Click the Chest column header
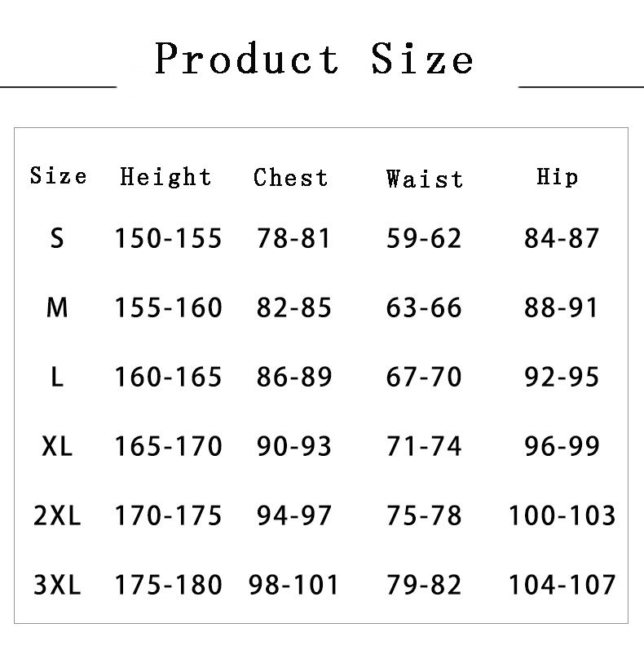The width and height of the screenshot is (644, 650). 291,178
